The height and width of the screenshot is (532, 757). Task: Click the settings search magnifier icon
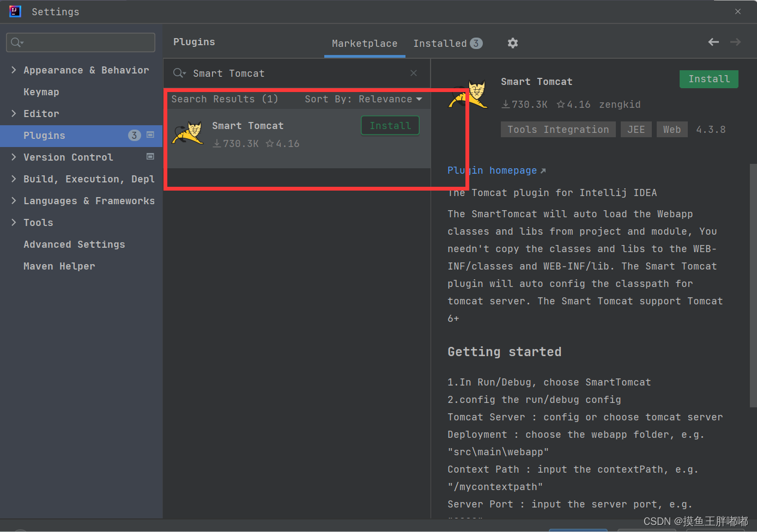[17, 42]
